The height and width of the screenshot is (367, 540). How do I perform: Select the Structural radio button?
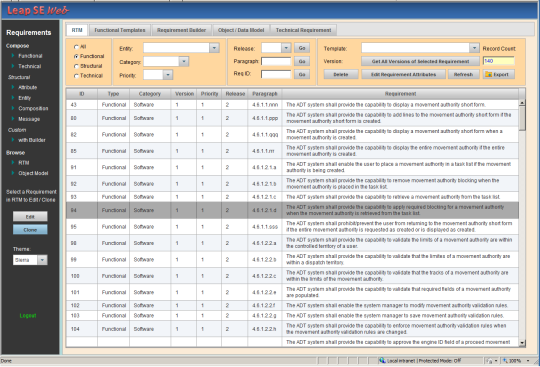pyautogui.click(x=76, y=66)
